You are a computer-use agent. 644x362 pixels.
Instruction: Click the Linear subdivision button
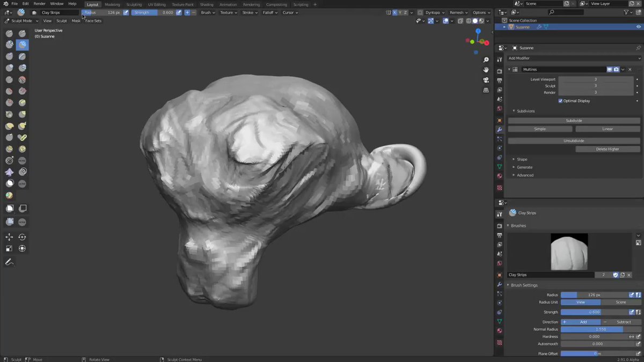point(608,129)
